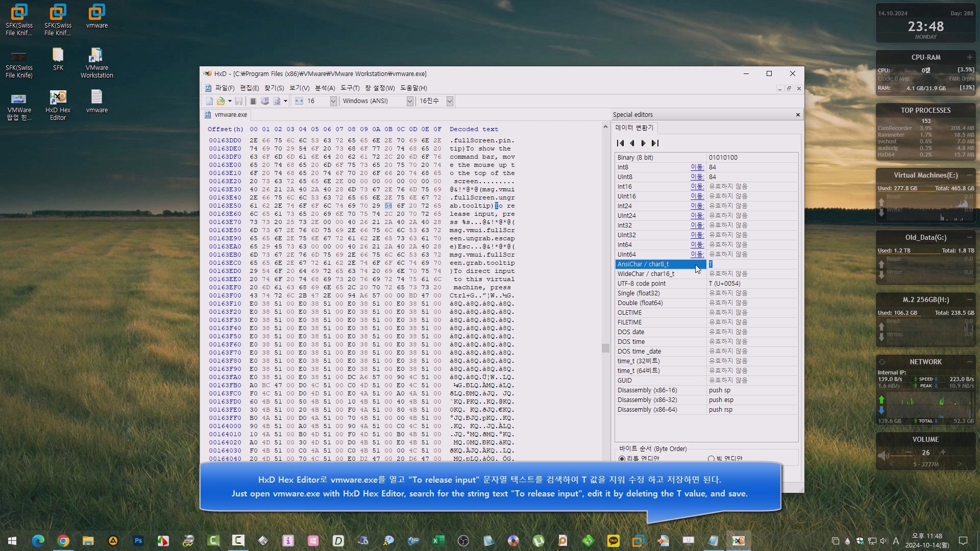Open HxD Hex Editor desktop shortcut
The width and height of the screenshot is (980, 551).
coord(58,106)
